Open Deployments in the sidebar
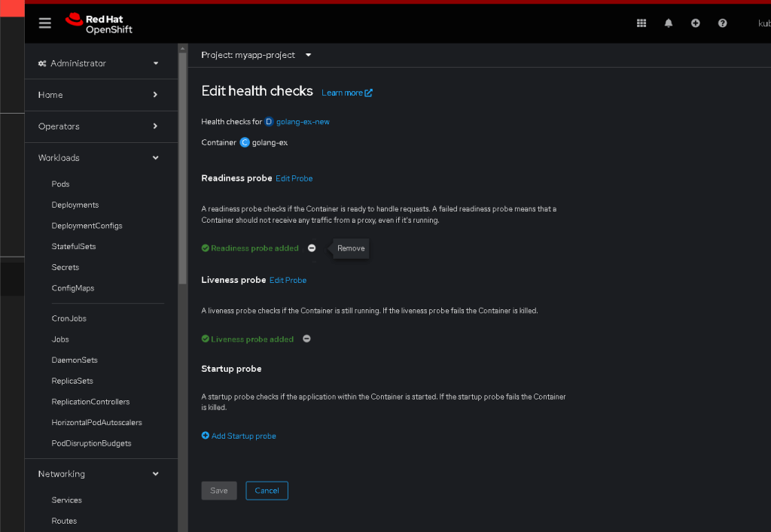The image size is (771, 532). coord(75,205)
